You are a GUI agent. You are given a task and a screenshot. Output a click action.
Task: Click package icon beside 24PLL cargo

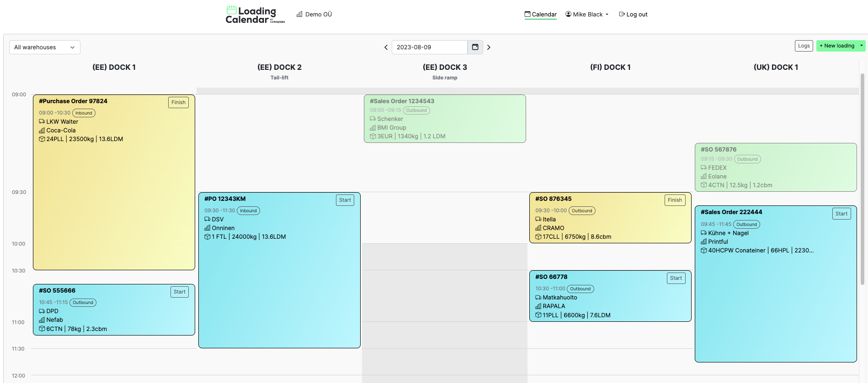tap(42, 139)
